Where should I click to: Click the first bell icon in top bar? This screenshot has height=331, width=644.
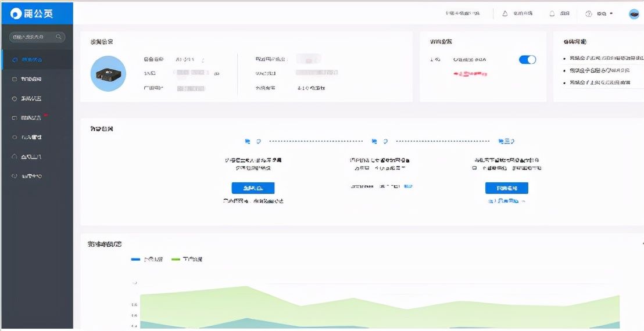(505, 13)
